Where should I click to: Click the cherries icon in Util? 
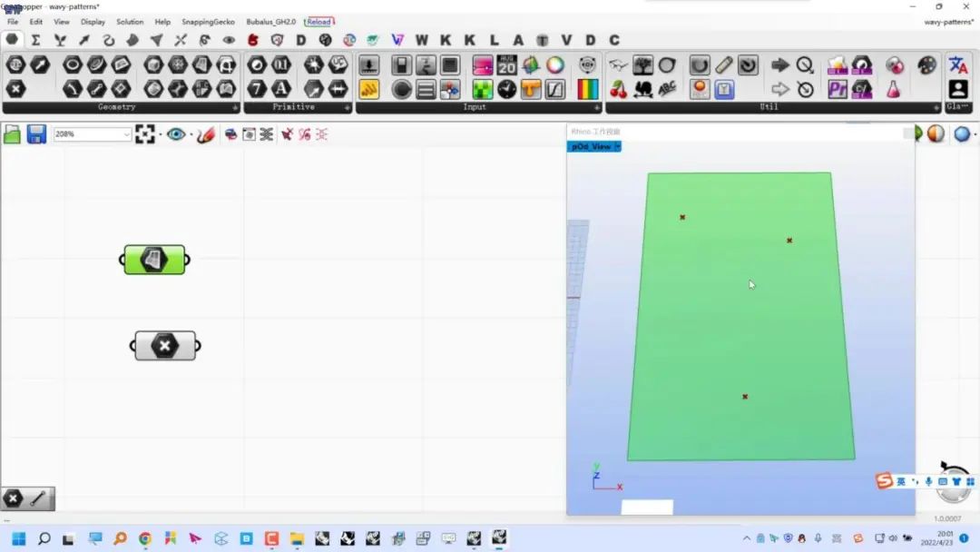click(619, 89)
